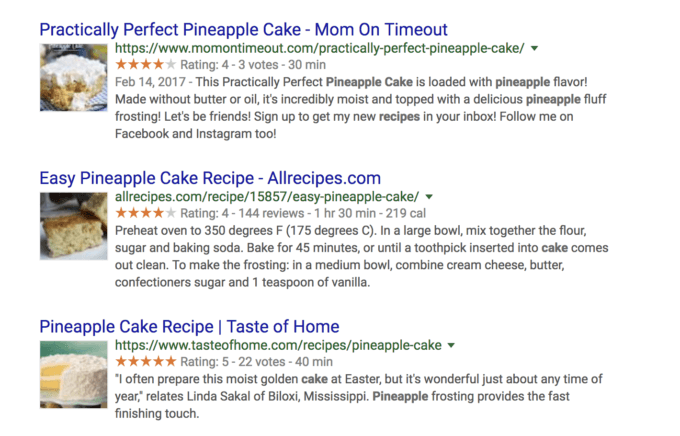Click the tasteofhome.com green URL
The height and width of the screenshot is (436, 680).
click(x=278, y=345)
